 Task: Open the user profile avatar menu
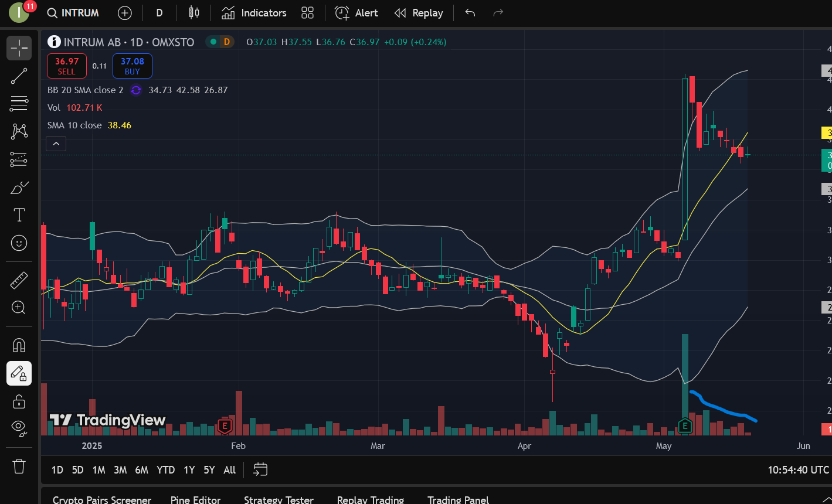(x=19, y=13)
